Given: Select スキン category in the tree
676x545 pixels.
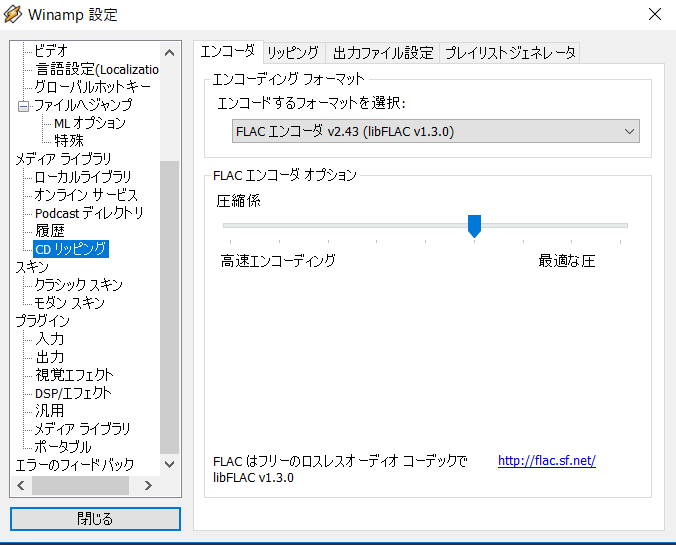Looking at the screenshot, I should coord(32,267).
